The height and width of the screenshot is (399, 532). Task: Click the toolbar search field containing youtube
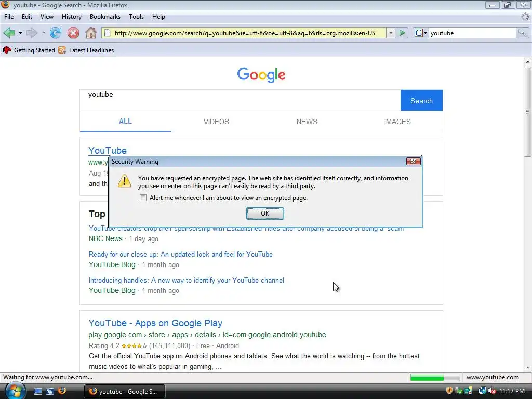[472, 33]
